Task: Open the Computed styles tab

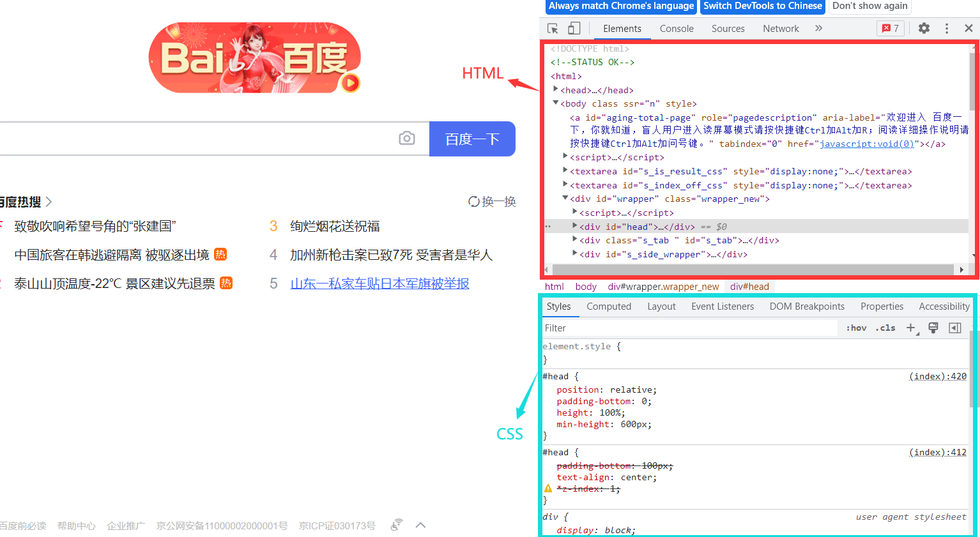Action: (x=609, y=306)
